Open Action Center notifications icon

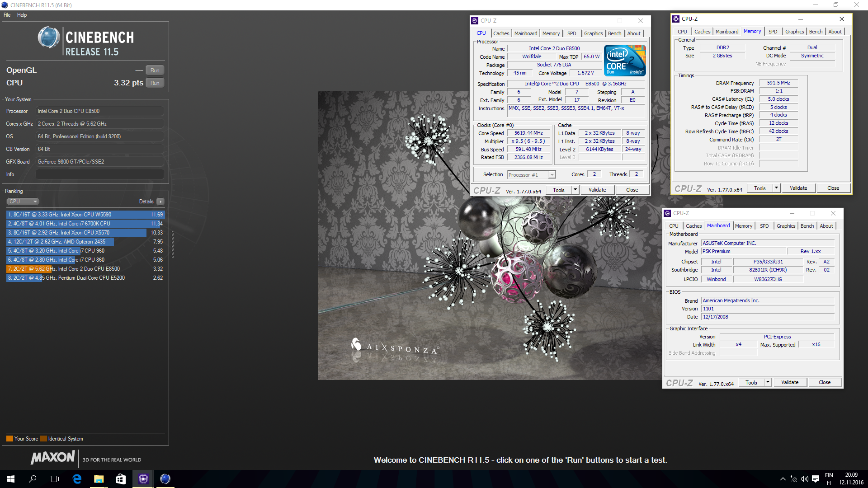816,479
